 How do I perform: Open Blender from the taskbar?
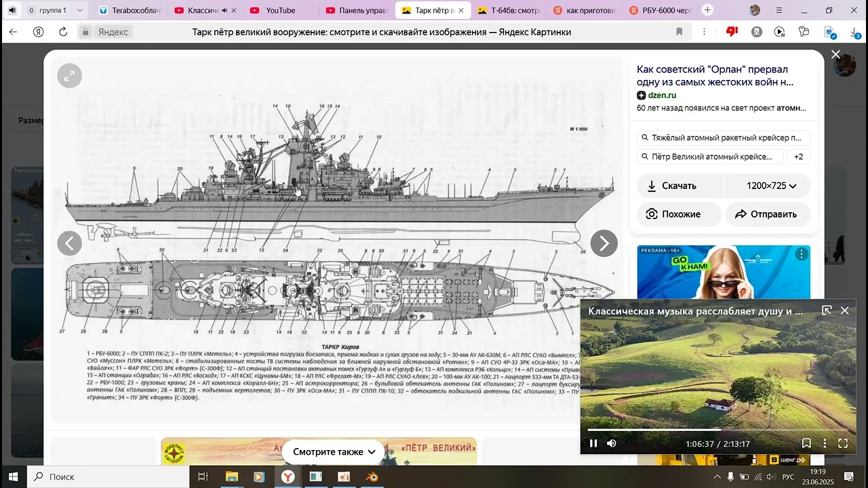pyautogui.click(x=372, y=476)
